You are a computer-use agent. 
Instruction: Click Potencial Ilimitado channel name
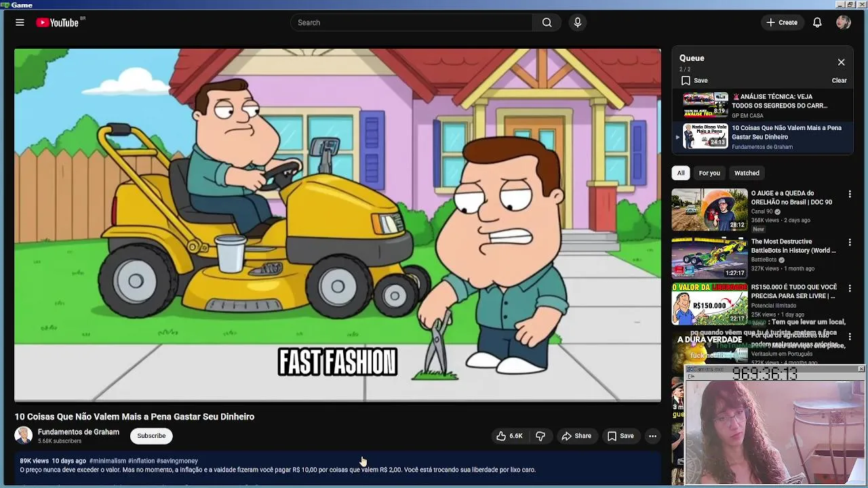pyautogui.click(x=774, y=306)
